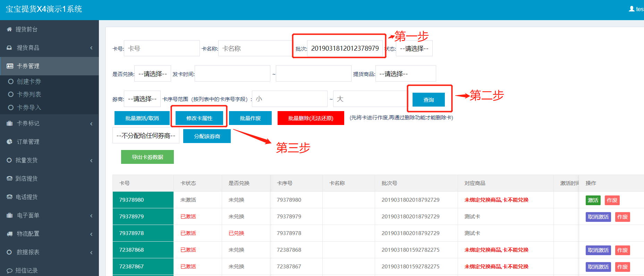The width and height of the screenshot is (644, 276).
Task: Click the truck icon beside 物流配置
Action: pos(9,234)
